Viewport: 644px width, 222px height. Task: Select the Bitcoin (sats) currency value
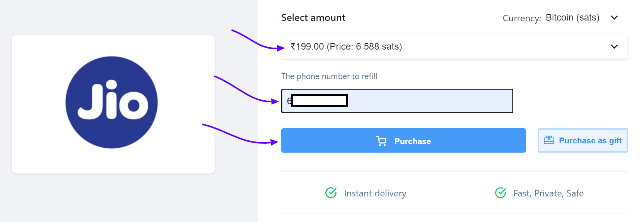(x=572, y=18)
